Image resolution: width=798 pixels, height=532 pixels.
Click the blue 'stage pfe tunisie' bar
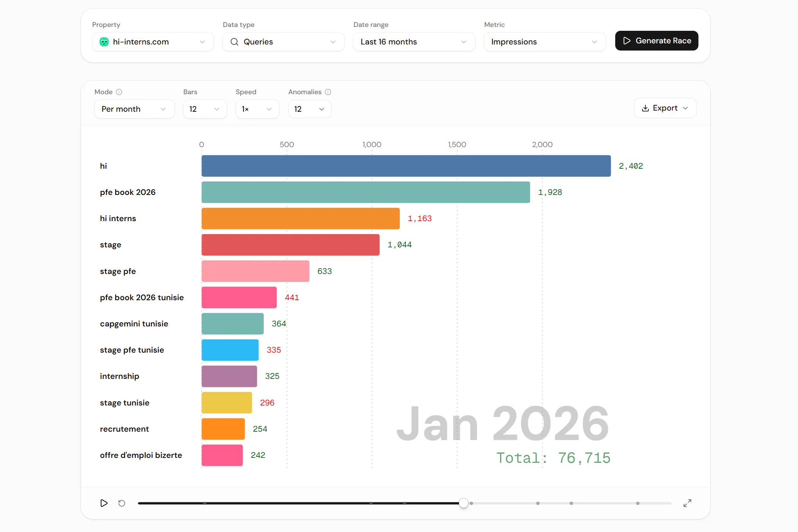click(x=230, y=350)
